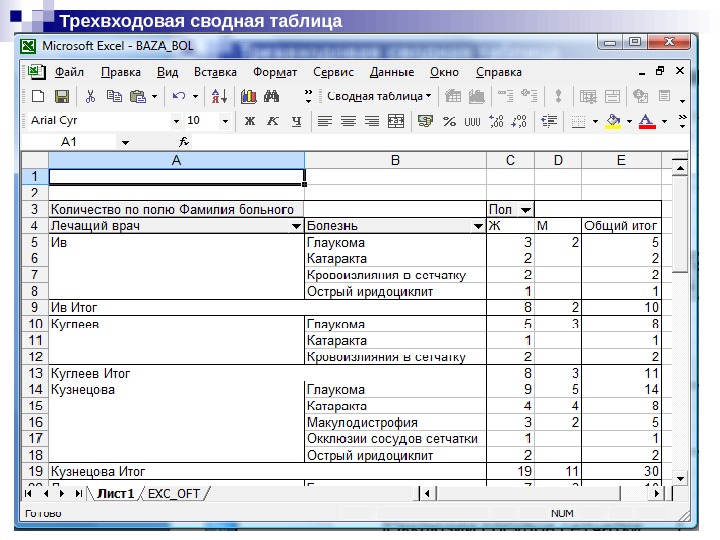Open the Файл menu
720x540 pixels.
pos(69,72)
